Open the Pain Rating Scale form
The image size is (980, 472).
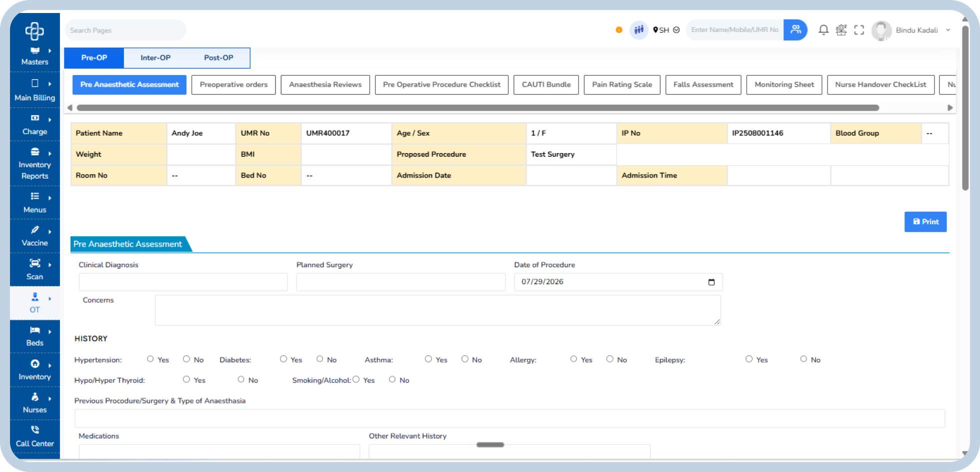(622, 85)
